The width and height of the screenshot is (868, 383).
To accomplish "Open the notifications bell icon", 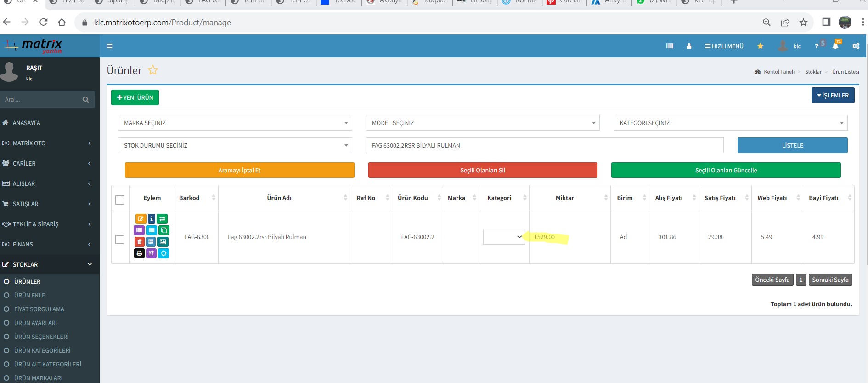I will point(835,46).
